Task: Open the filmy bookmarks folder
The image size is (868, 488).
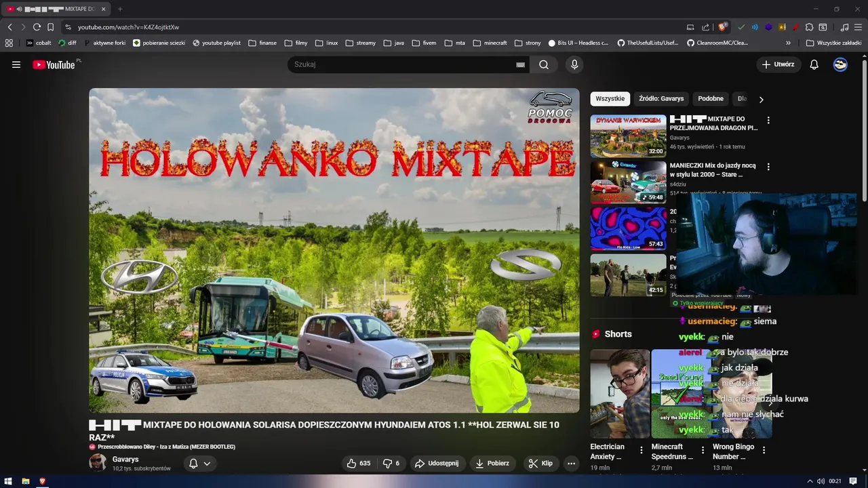Action: (296, 43)
